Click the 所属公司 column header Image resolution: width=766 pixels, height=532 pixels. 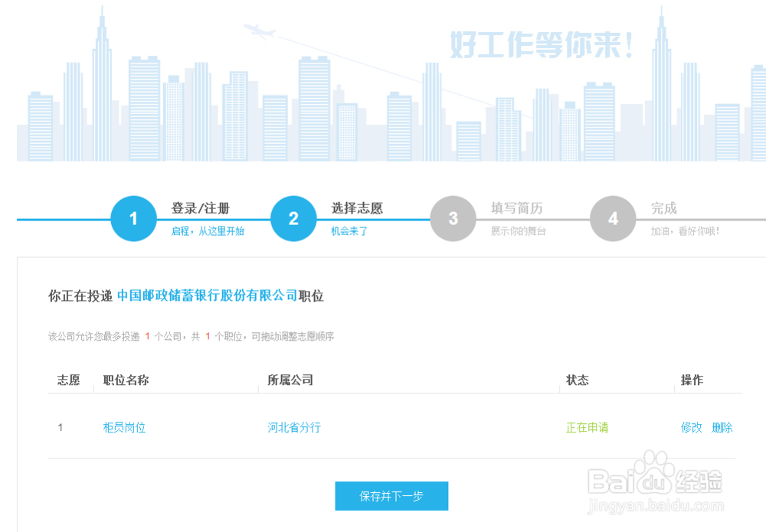pos(290,380)
